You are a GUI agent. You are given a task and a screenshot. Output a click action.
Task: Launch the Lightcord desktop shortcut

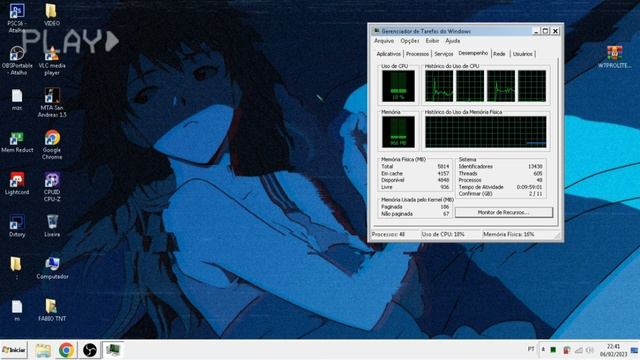17,184
